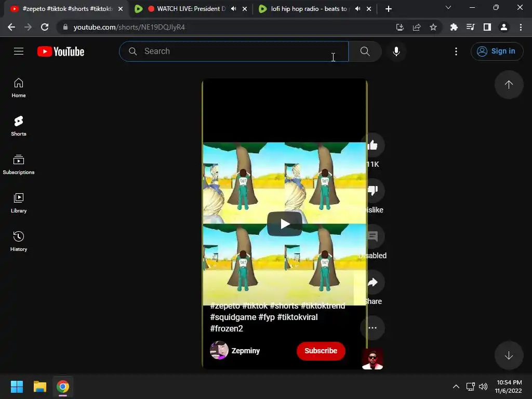The image size is (532, 399).
Task: Open Windows Start menu
Action: tap(17, 387)
